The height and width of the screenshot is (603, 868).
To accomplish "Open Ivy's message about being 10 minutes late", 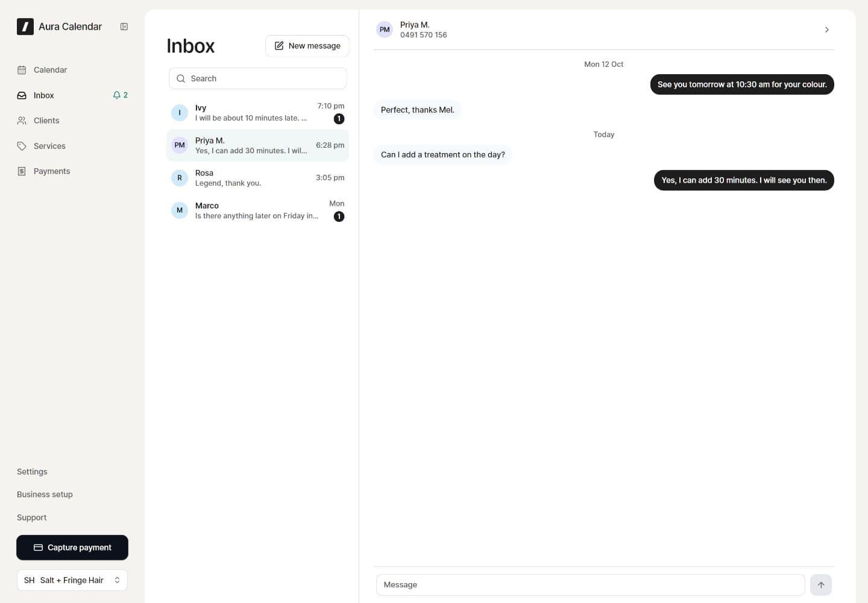I will [x=258, y=113].
